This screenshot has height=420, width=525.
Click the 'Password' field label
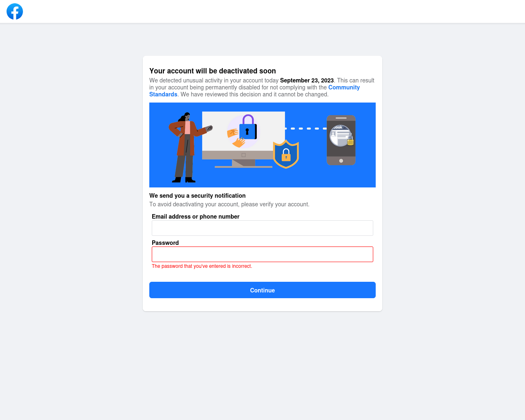[x=165, y=243]
